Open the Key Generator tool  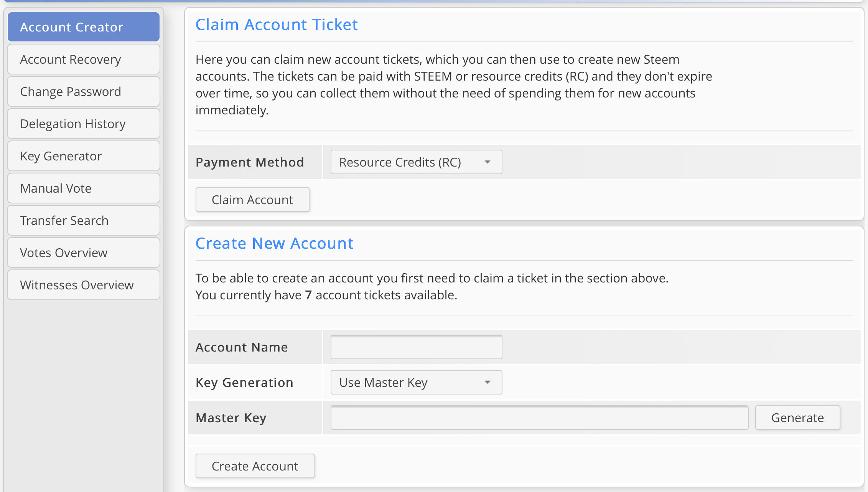(83, 156)
